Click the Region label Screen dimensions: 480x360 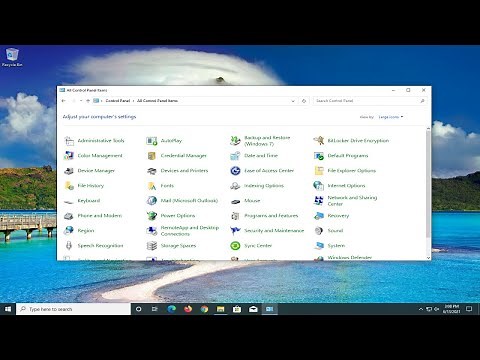(x=86, y=231)
